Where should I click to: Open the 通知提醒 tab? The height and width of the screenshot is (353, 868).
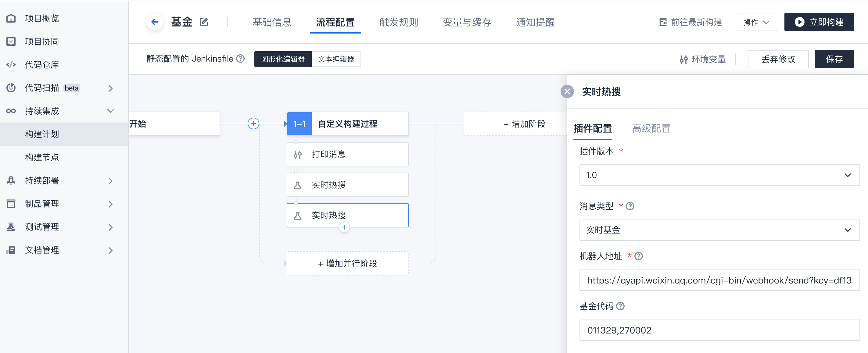(x=536, y=22)
